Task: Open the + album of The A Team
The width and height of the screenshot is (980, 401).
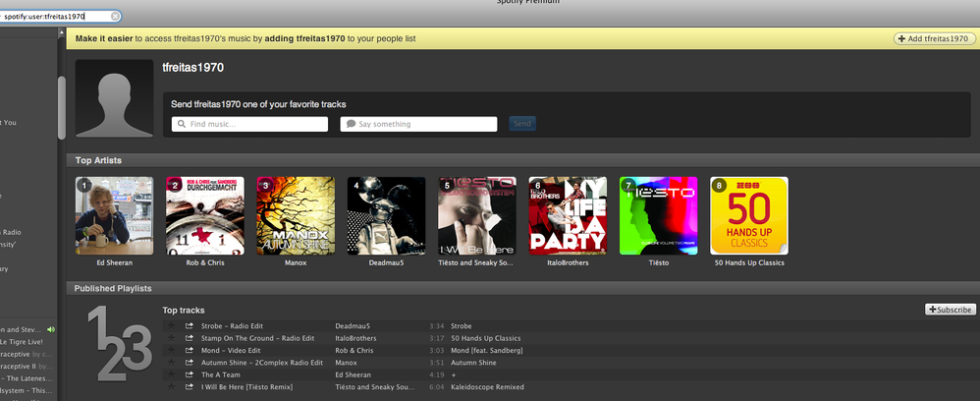Action: tap(453, 374)
